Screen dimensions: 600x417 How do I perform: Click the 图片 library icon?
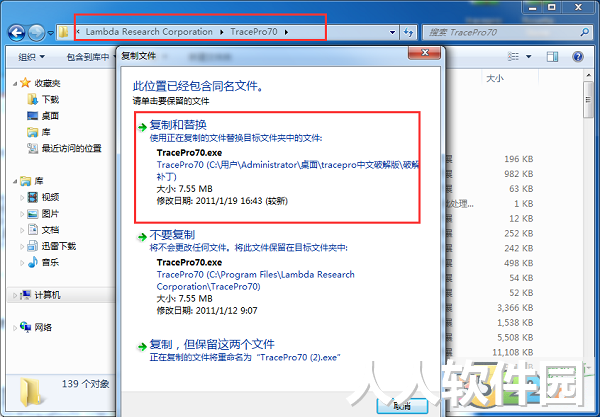(x=33, y=213)
